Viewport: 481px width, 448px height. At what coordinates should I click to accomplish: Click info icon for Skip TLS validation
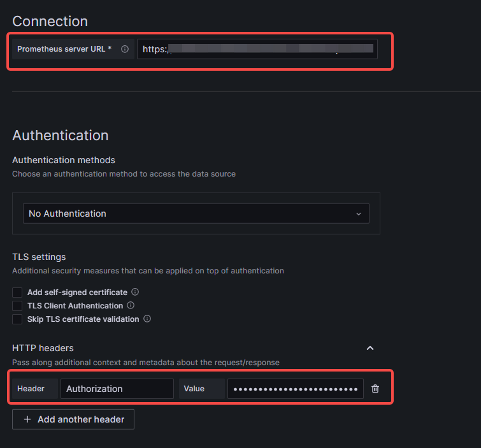point(147,319)
